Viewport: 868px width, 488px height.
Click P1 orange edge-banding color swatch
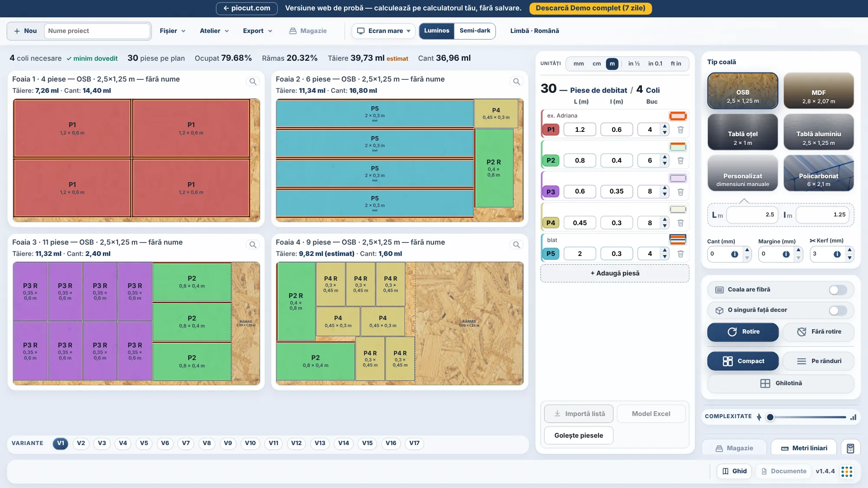click(677, 116)
